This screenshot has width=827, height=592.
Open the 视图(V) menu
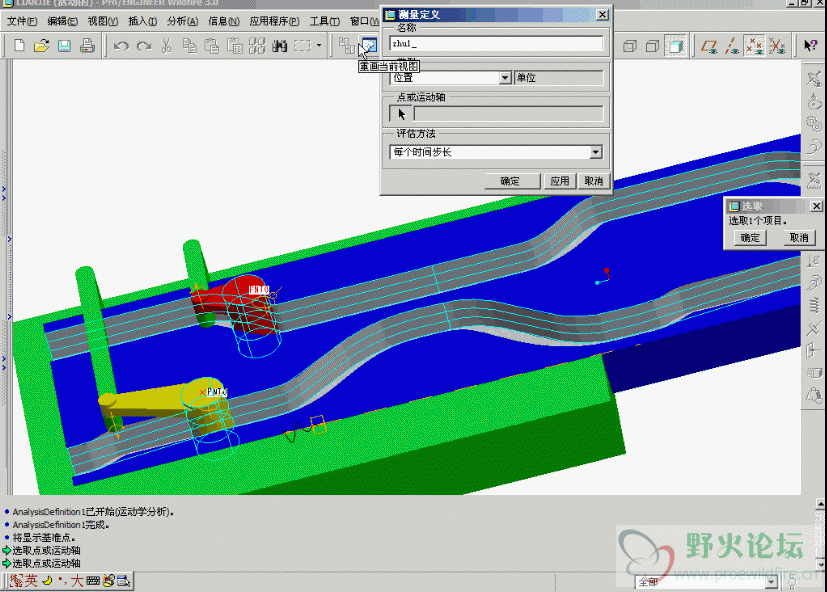pyautogui.click(x=102, y=21)
